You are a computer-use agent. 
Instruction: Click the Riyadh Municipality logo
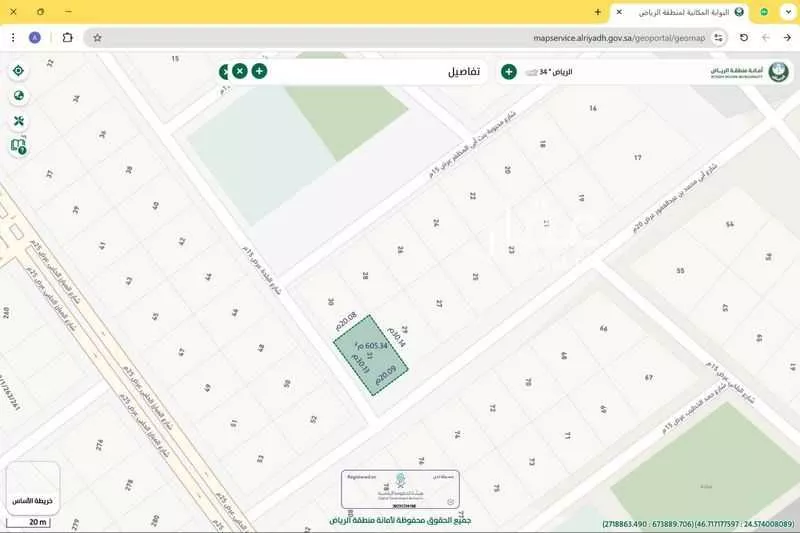737,72
